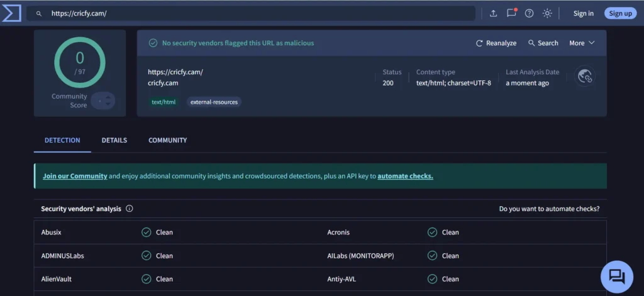Screen dimensions: 644x296
Task: Click the green check icon in banner
Action: tap(153, 43)
